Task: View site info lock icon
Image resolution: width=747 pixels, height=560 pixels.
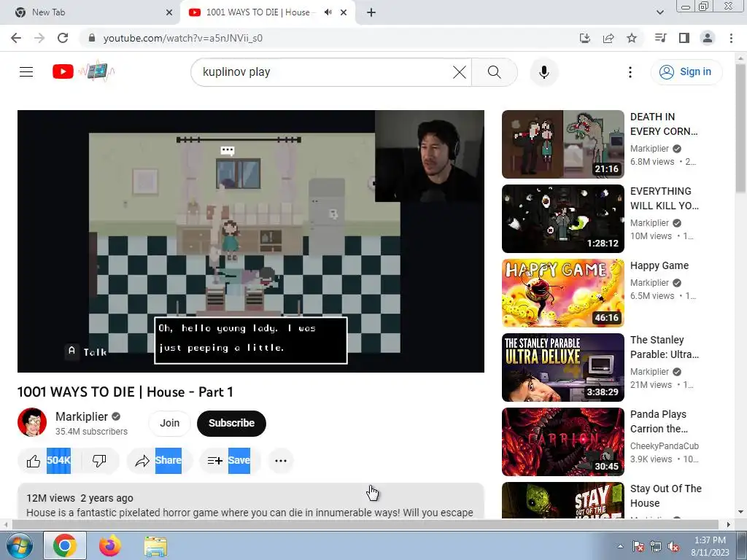Action: pos(92,38)
